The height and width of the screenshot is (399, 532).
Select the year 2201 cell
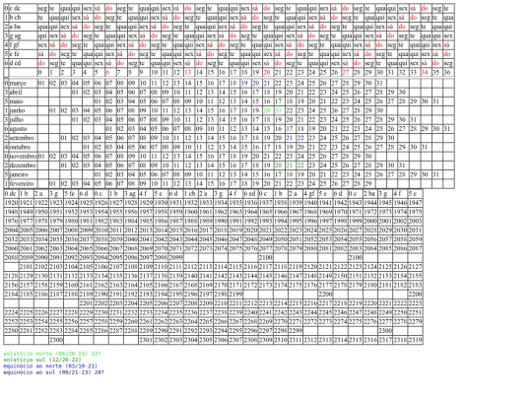tap(86, 303)
